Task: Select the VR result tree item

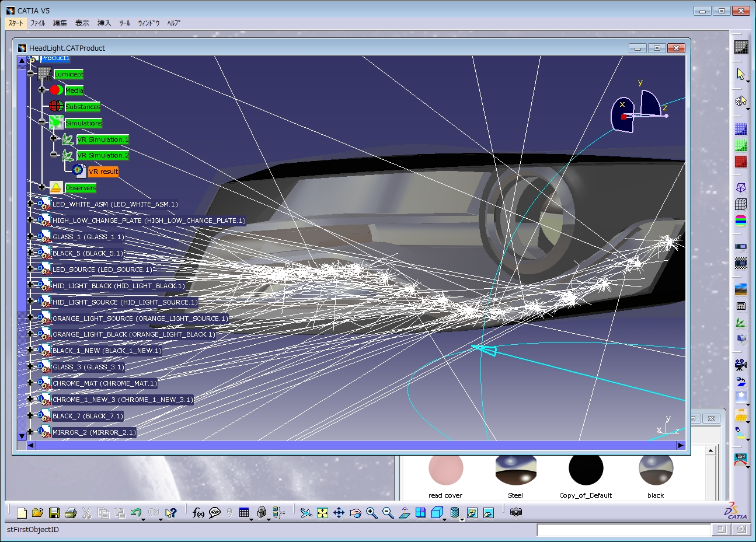Action: click(x=103, y=172)
